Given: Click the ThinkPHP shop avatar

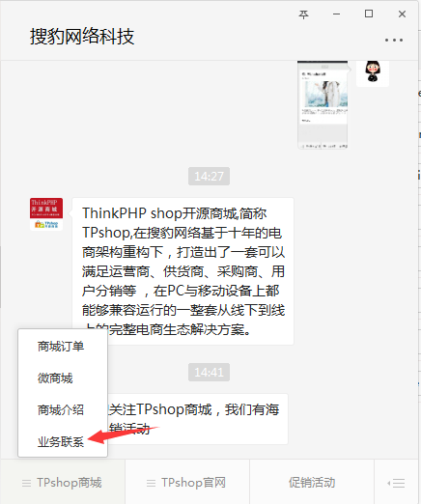Looking at the screenshot, I should click(46, 214).
